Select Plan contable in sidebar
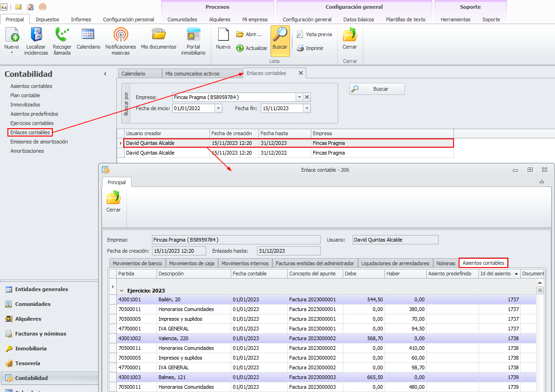555x392 pixels. (x=25, y=95)
